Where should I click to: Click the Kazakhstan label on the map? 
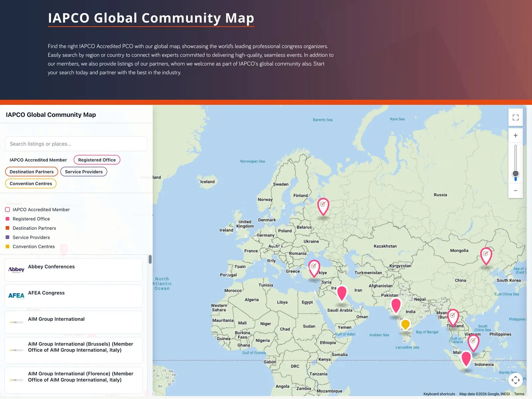385,246
